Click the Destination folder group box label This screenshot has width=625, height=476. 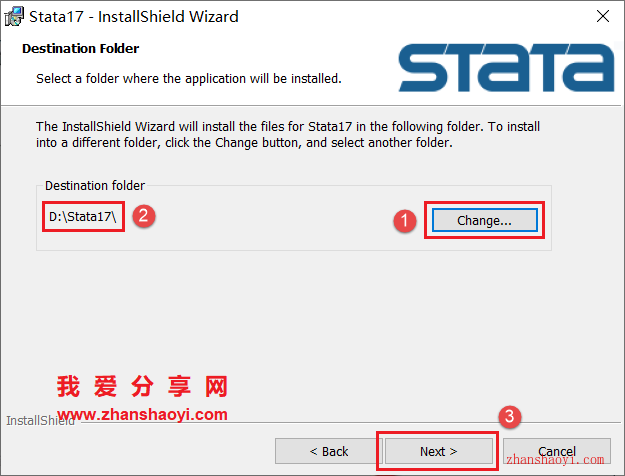95,185
